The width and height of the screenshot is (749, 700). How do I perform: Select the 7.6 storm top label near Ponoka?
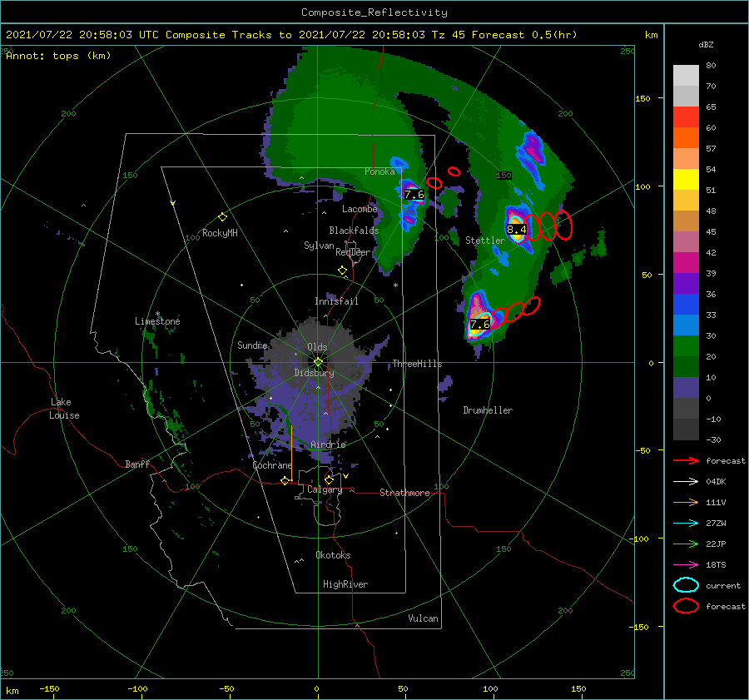414,195
